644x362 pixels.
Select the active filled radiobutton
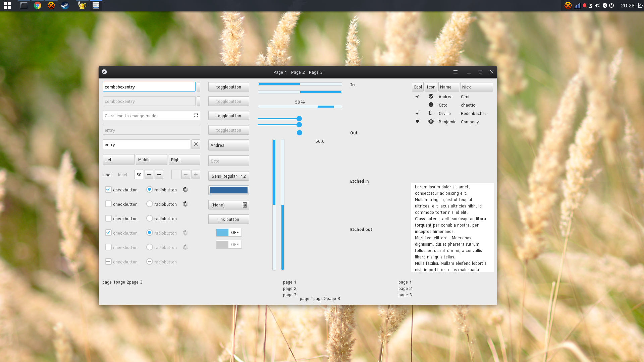click(150, 189)
